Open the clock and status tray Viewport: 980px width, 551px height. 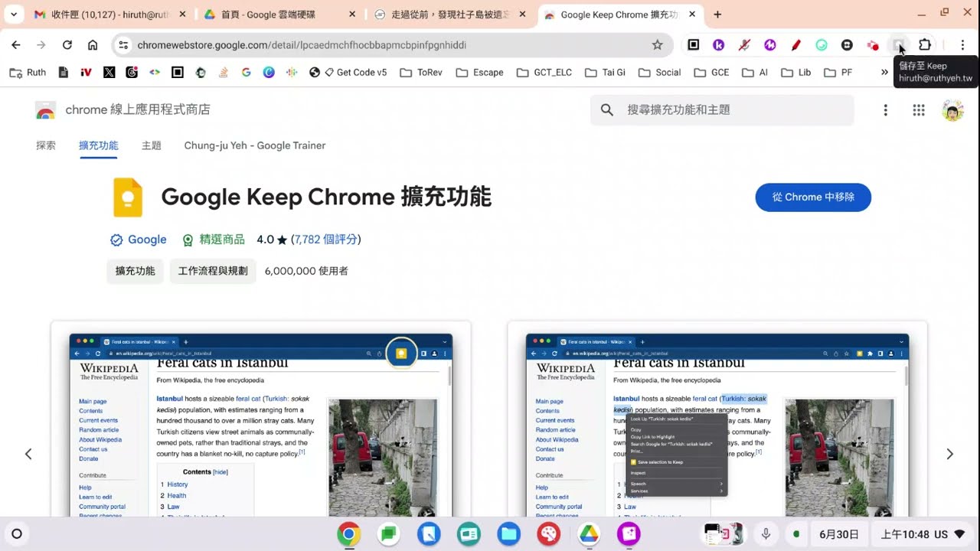point(923,534)
